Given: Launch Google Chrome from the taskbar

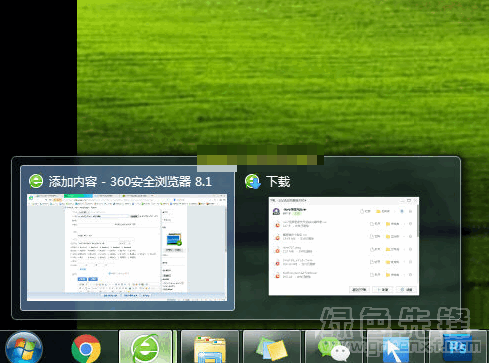Looking at the screenshot, I should point(86,348).
